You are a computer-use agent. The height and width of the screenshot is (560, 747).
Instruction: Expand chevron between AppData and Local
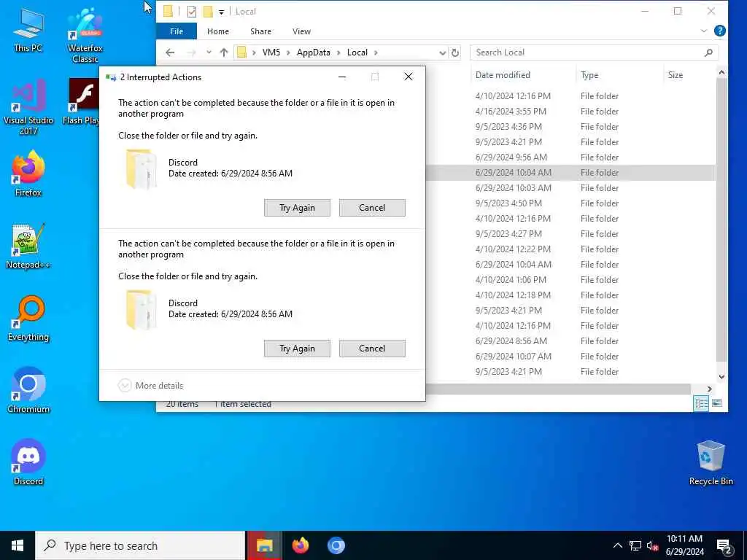tap(338, 52)
